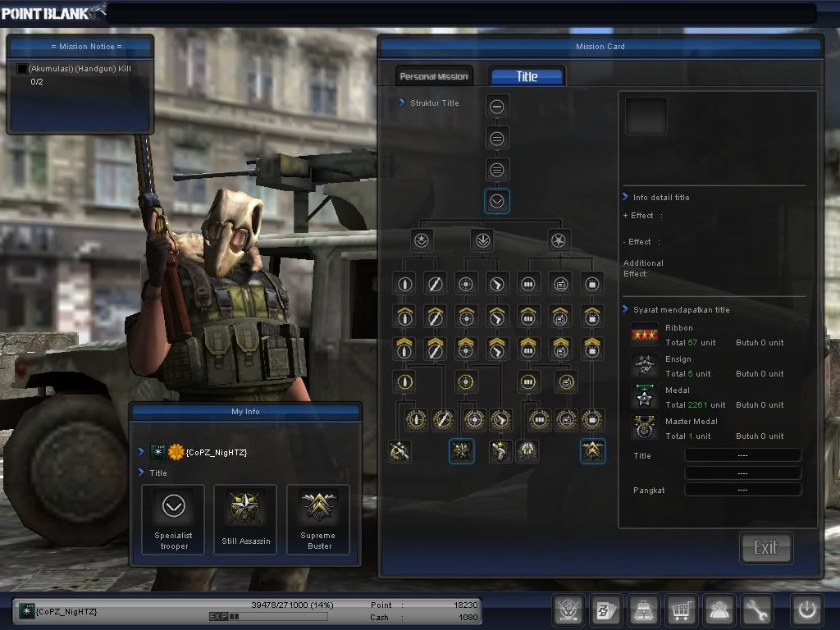The width and height of the screenshot is (840, 630).
Task: Switch to the Title tab
Action: pyautogui.click(x=527, y=76)
